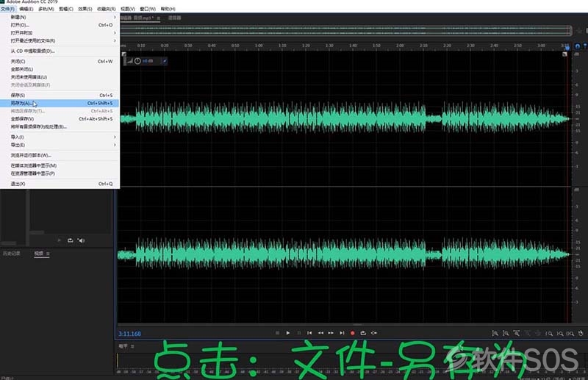
Task: Expand the 导出(E) submenu
Action: point(60,146)
